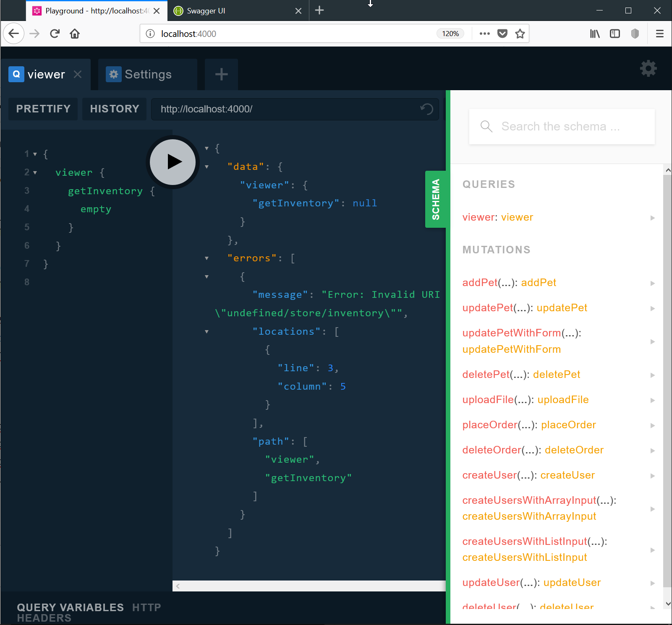Close the viewer query tab
Image resolution: width=672 pixels, height=625 pixels.
[78, 74]
